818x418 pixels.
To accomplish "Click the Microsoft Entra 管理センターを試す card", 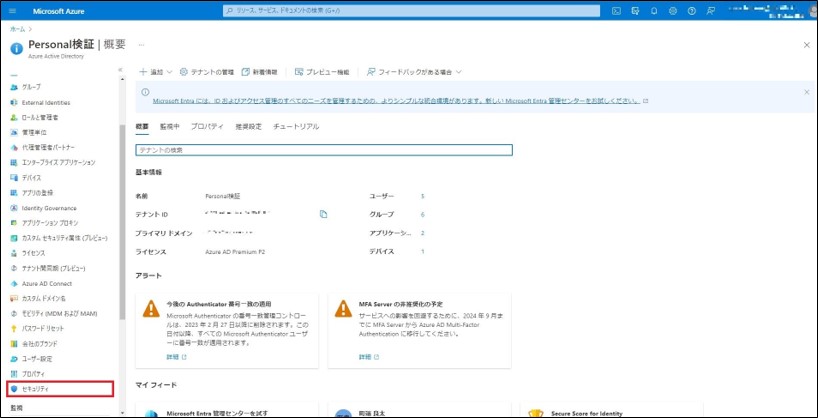I will tap(227, 410).
